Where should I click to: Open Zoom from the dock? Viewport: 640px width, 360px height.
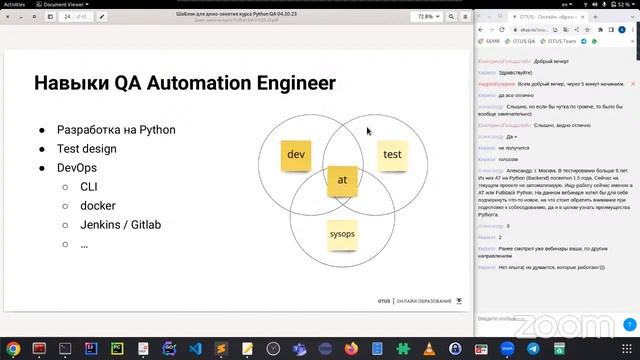pos(507,349)
